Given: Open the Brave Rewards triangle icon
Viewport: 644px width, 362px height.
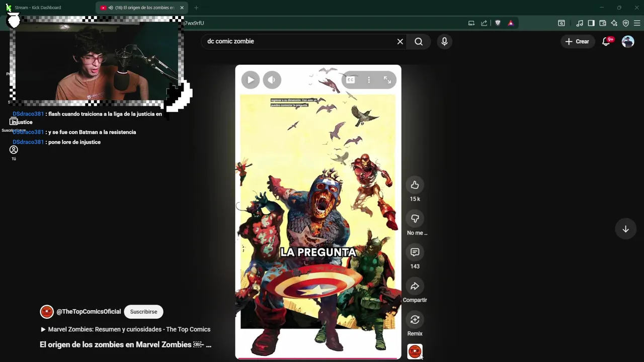Looking at the screenshot, I should (x=511, y=23).
